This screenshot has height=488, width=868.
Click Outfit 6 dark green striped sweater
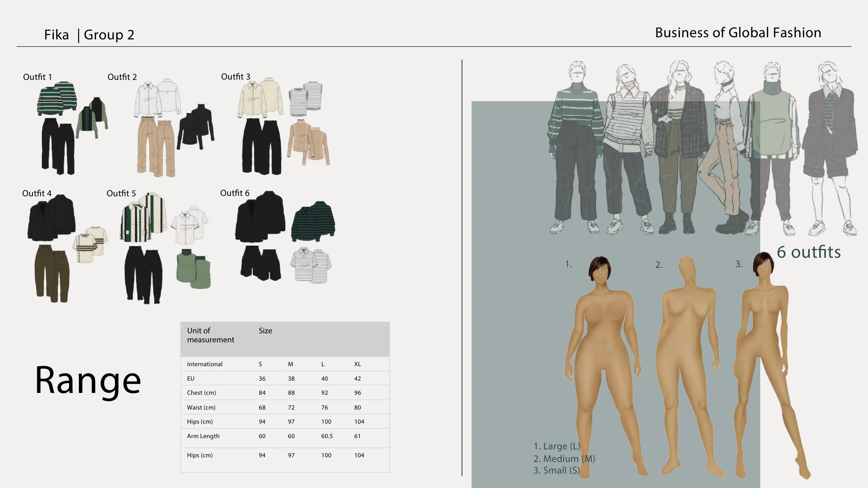coord(313,221)
